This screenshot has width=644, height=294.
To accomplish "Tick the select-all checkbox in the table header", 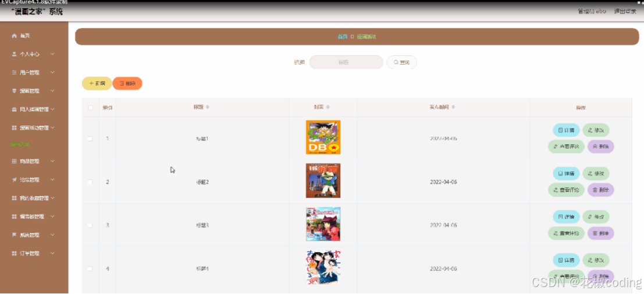I will tap(90, 108).
